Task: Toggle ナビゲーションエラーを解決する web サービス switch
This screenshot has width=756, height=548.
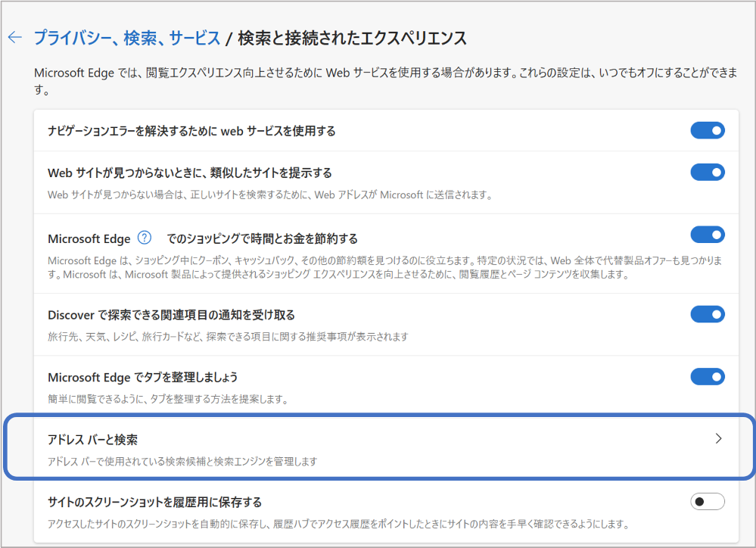Action: [x=708, y=130]
